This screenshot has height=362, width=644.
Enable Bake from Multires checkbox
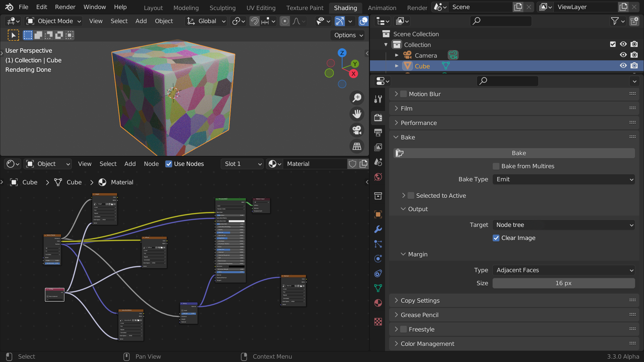(x=496, y=166)
